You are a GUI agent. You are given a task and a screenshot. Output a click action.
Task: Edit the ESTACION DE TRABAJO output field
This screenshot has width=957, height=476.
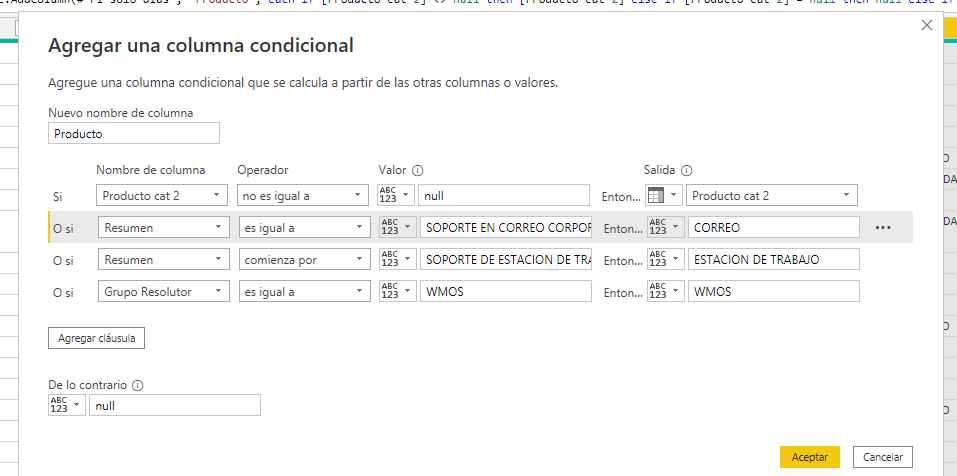point(773,259)
